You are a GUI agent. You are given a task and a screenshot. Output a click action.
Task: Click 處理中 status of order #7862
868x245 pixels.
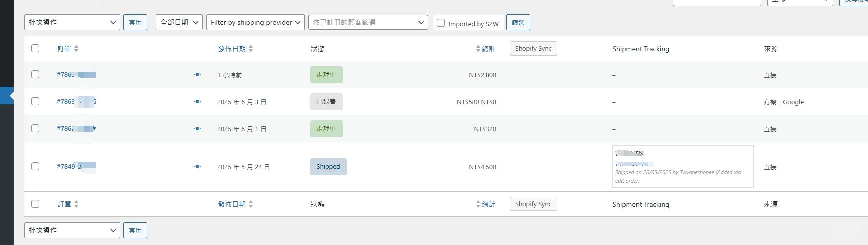pos(326,129)
